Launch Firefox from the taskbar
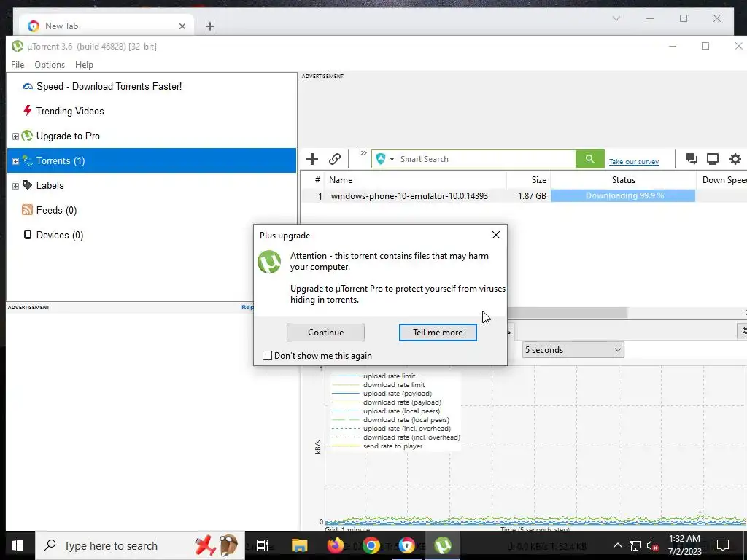This screenshot has height=560, width=747. (335, 545)
